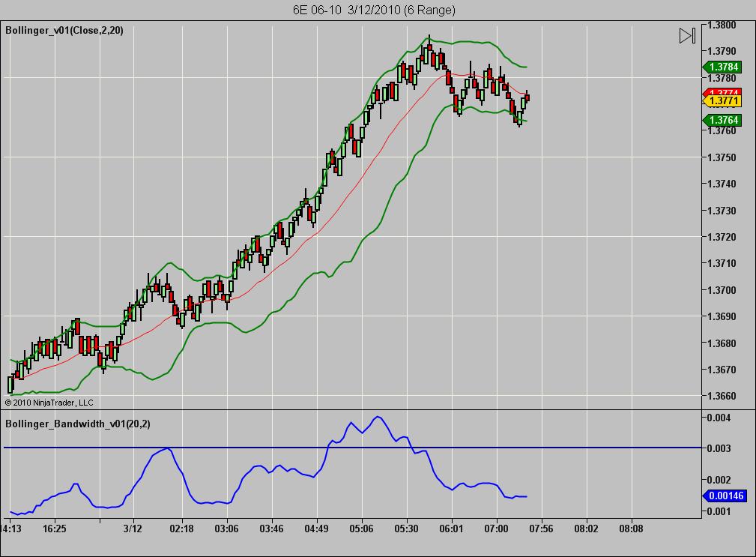Screen dimensions: 756x557
Task: Click the 1.3790 price axis label
Action: point(722,51)
